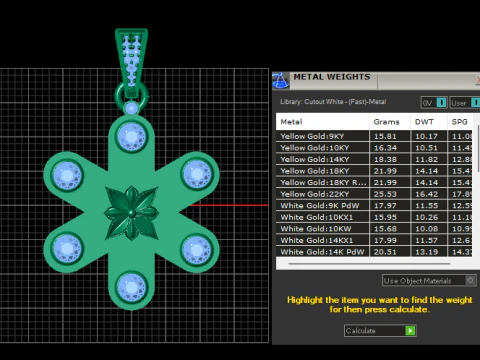Select the small gemstone under the bail
The height and width of the screenshot is (360, 480).
tap(131, 108)
